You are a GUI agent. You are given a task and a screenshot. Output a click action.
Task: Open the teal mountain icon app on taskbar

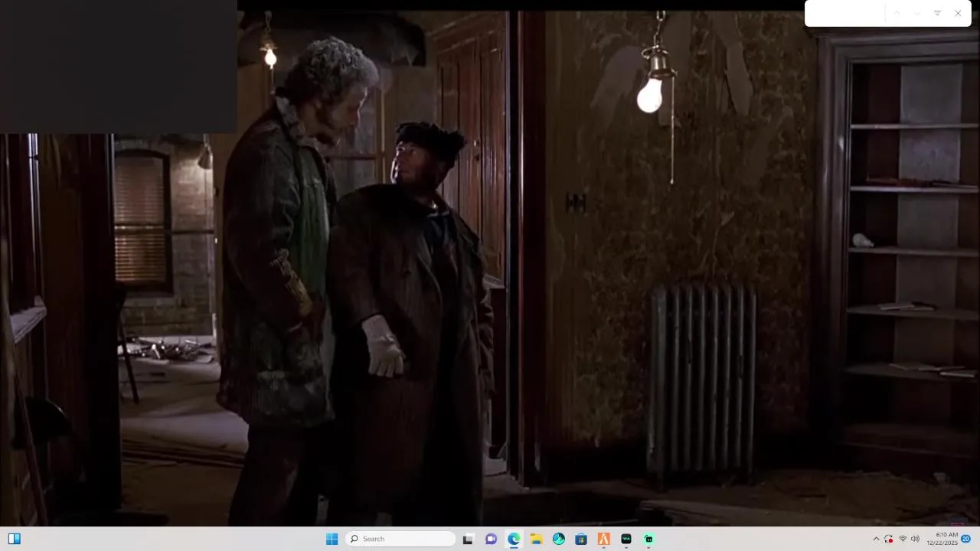(559, 539)
